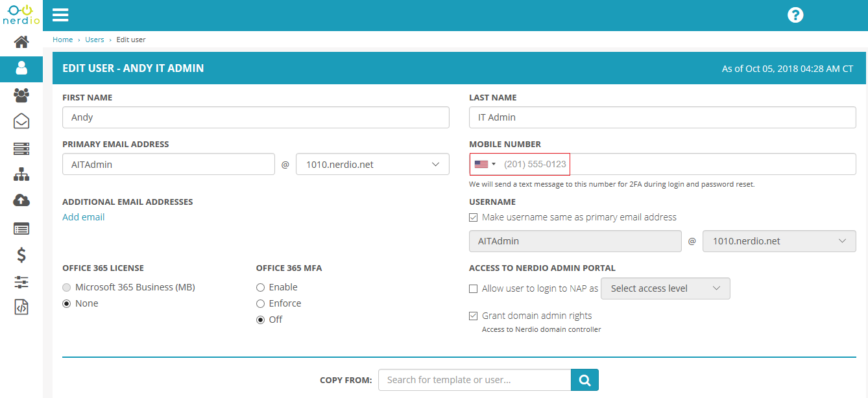Click the Add email link
Image resolution: width=868 pixels, height=398 pixels.
pos(84,217)
